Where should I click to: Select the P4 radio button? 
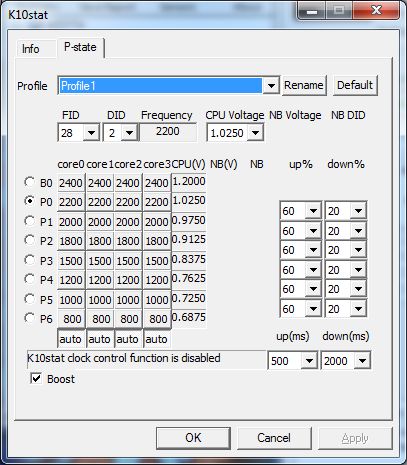(30, 279)
